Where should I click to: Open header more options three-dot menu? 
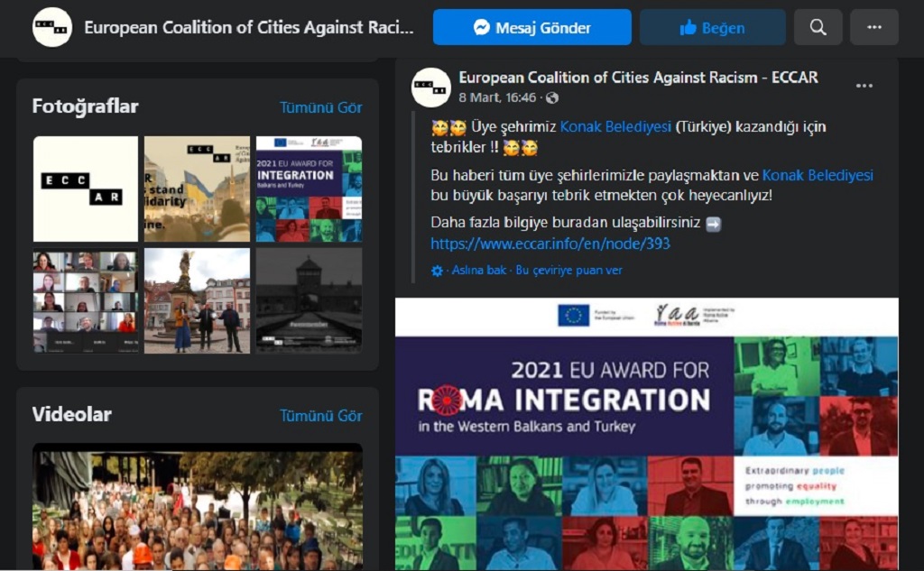click(873, 27)
